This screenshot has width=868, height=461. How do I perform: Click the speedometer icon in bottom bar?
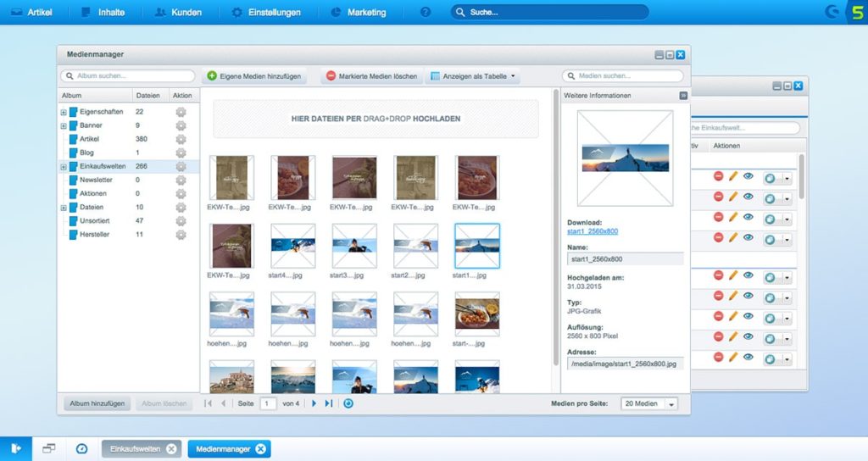tap(81, 449)
